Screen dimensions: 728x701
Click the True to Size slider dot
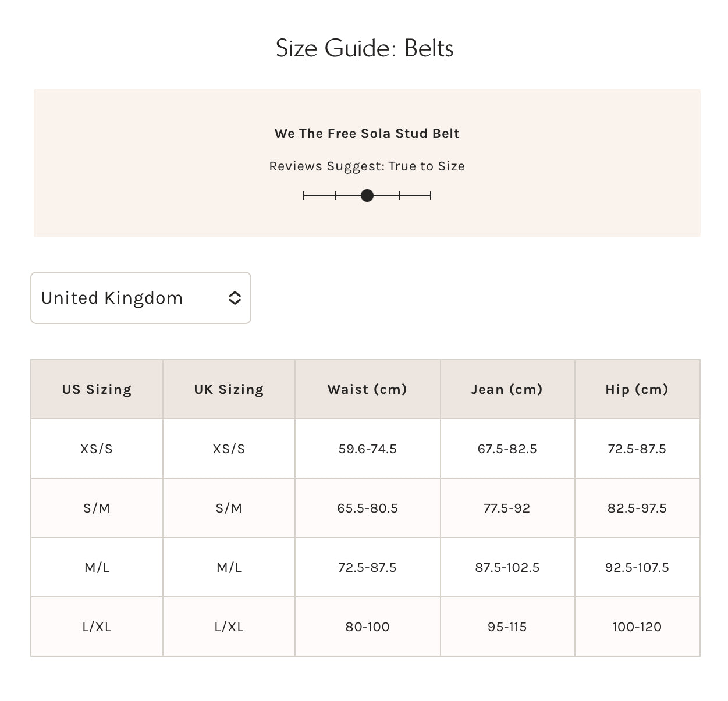[367, 195]
